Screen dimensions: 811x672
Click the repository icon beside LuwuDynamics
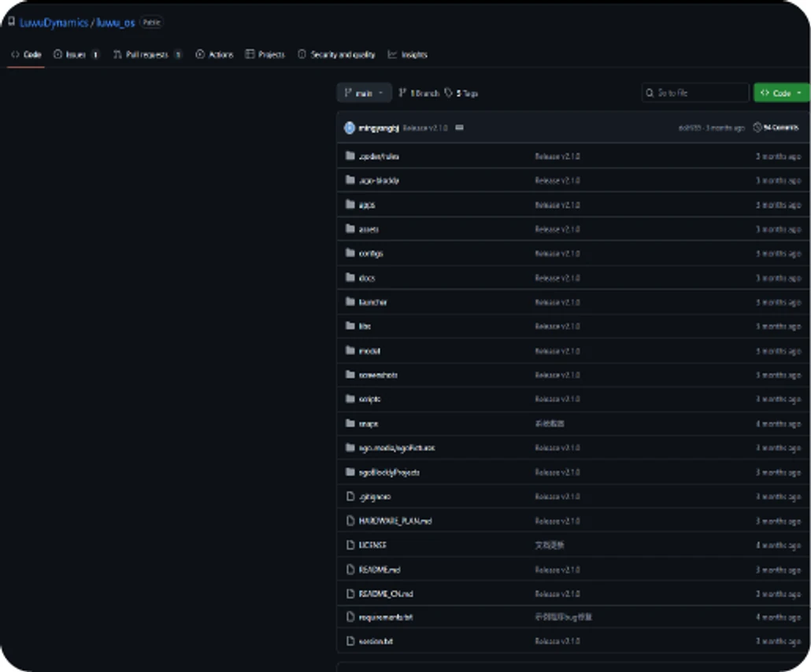point(11,22)
